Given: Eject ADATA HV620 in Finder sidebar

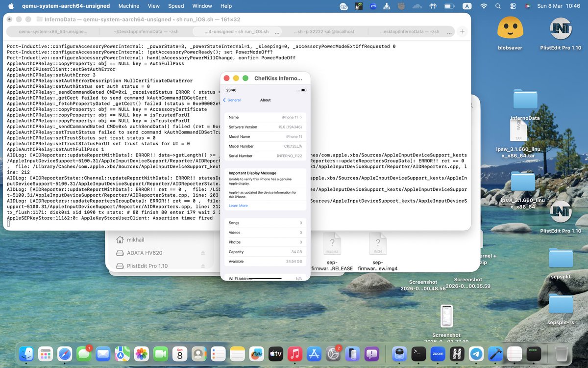Looking at the screenshot, I should (x=203, y=253).
